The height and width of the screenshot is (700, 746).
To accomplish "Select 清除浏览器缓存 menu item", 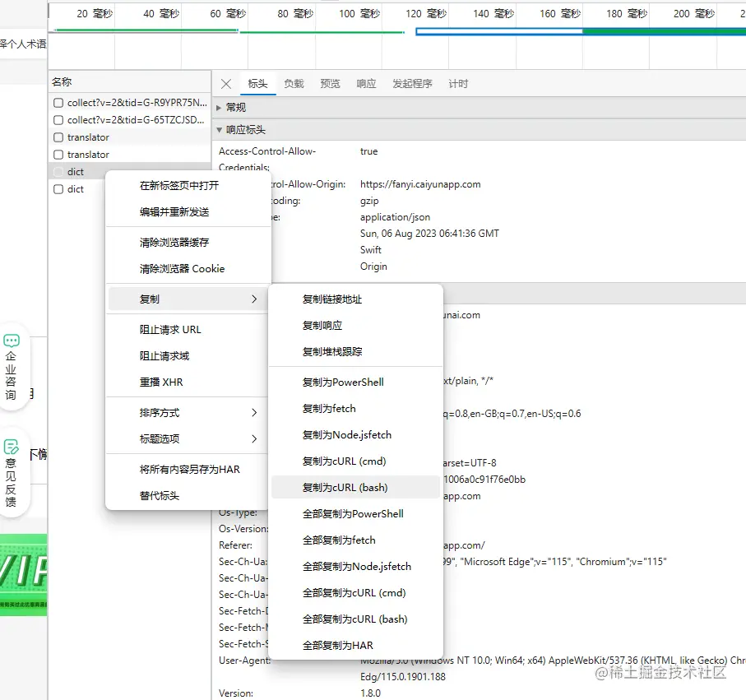I will (188, 242).
